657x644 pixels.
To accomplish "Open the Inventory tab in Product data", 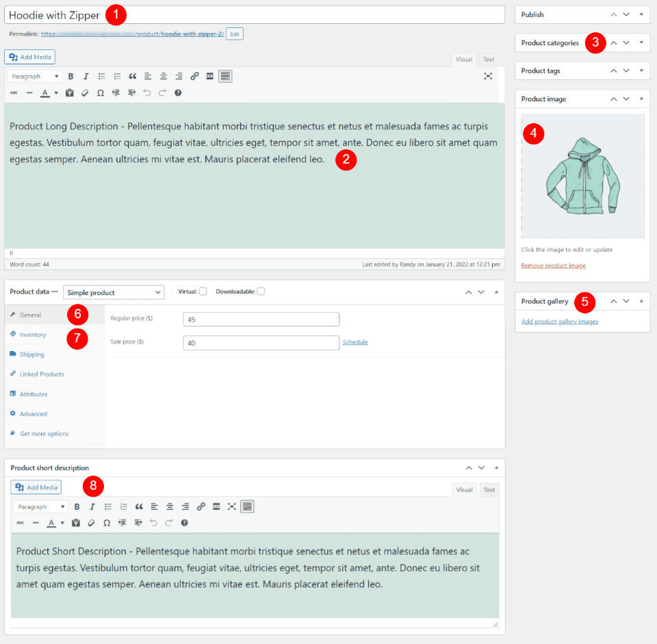I will click(33, 334).
